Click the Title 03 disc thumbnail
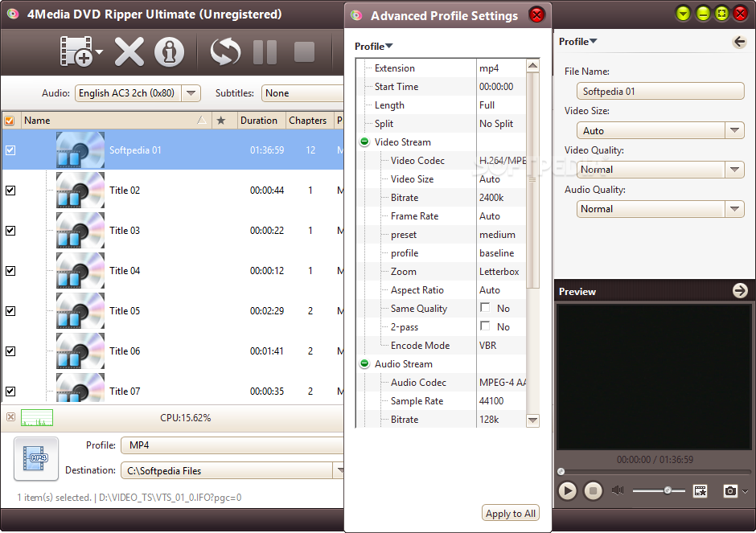The width and height of the screenshot is (756, 533). pyautogui.click(x=80, y=231)
